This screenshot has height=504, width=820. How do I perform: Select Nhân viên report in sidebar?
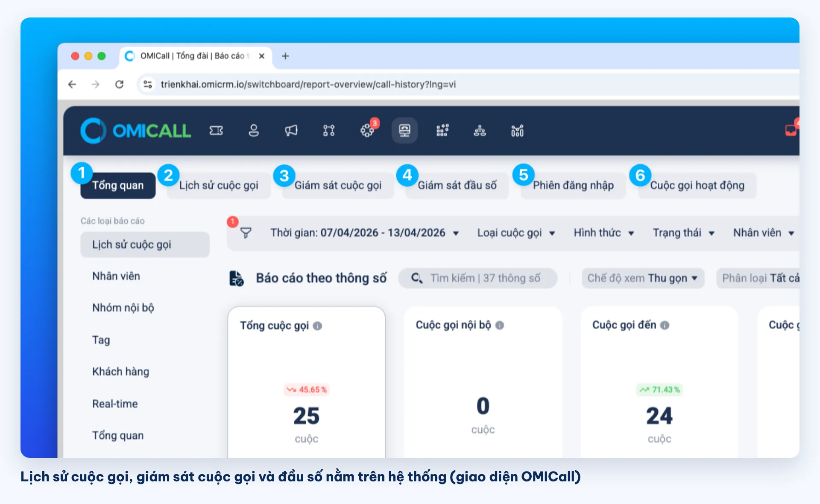point(116,276)
